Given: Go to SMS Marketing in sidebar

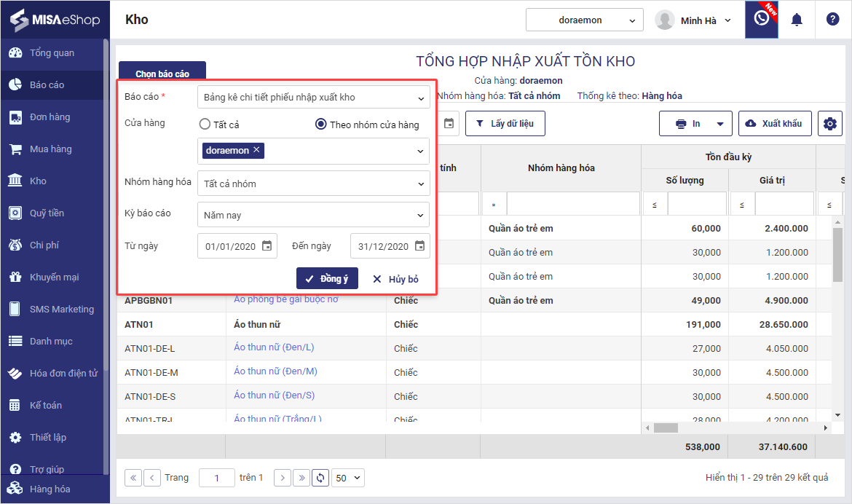Looking at the screenshot, I should point(61,310).
